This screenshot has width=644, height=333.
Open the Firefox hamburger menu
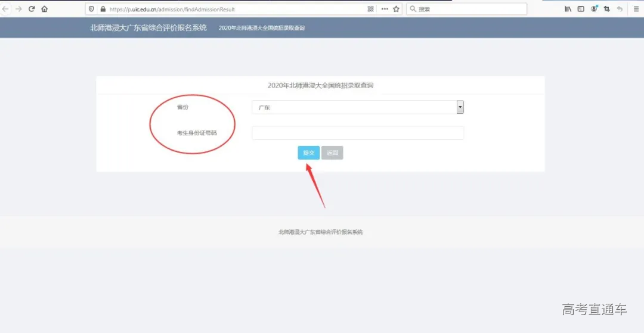[x=636, y=9]
